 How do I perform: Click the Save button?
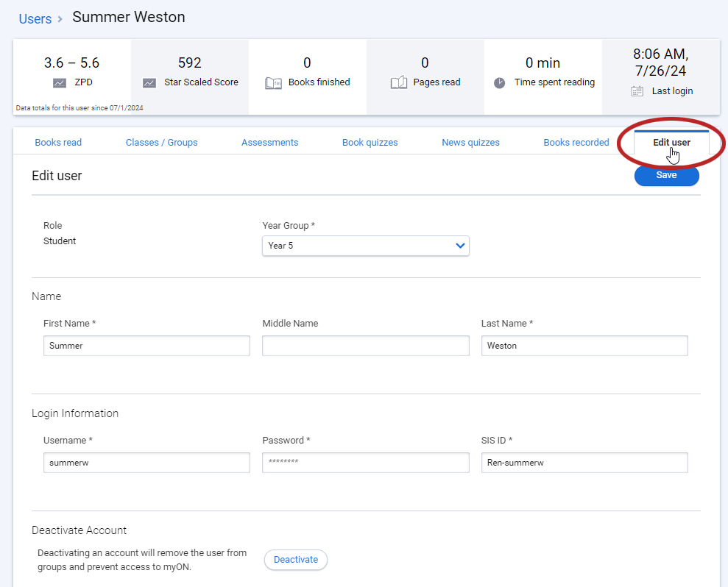coord(666,175)
